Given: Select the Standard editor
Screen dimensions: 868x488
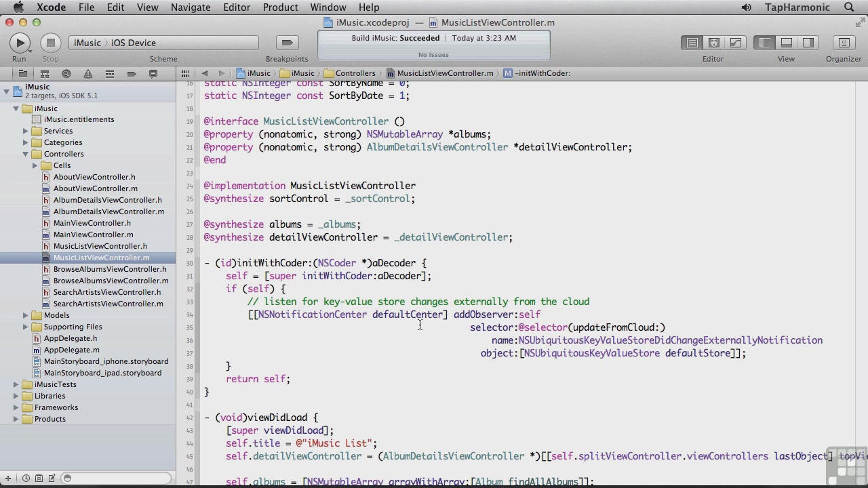Looking at the screenshot, I should 692,43.
